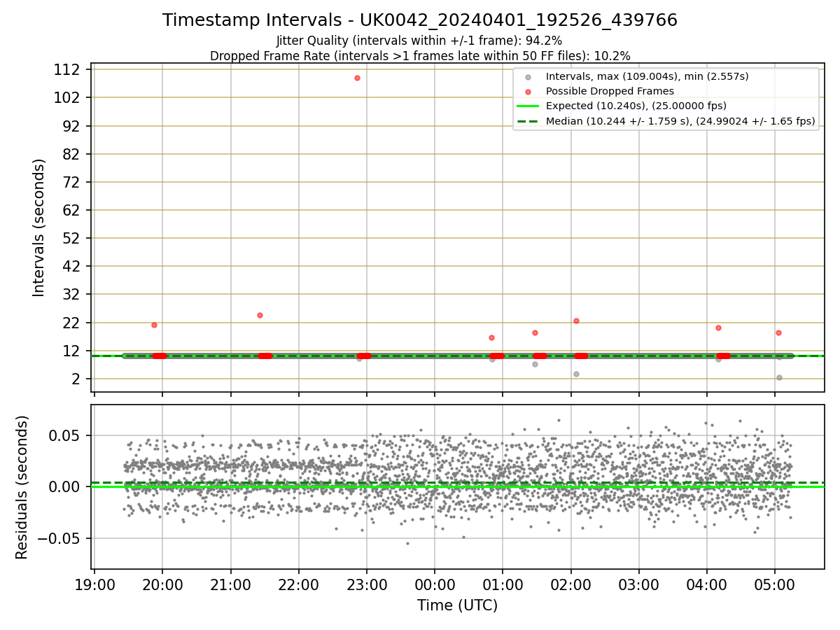This screenshot has width=840, height=630.
Task: Click the '23:00' time tick label
Action: click(x=367, y=584)
